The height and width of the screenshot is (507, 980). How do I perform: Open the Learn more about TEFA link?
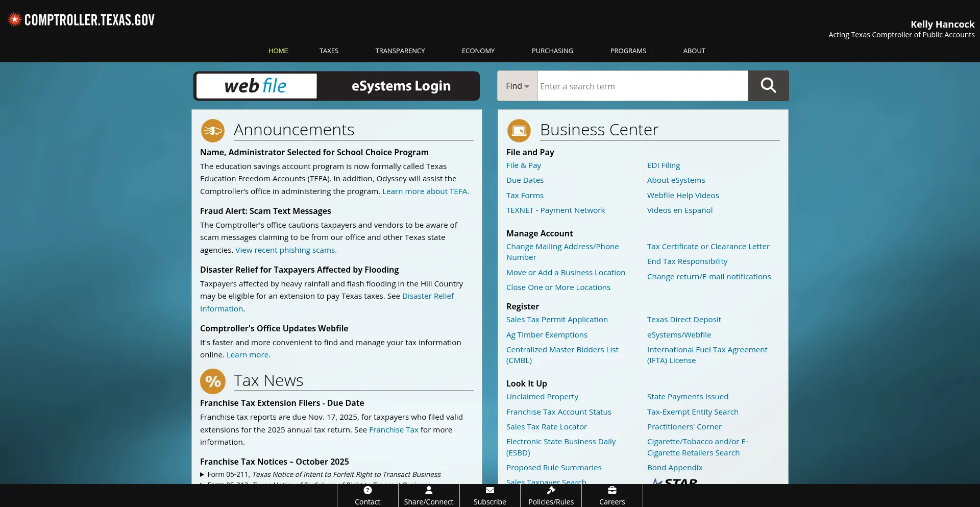[x=425, y=191]
